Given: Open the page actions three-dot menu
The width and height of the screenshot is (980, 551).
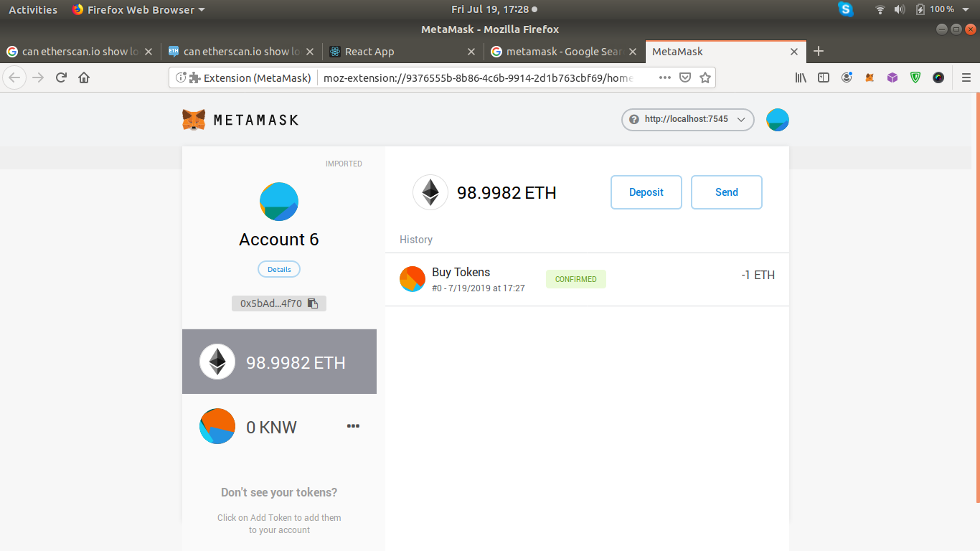Looking at the screenshot, I should (x=664, y=77).
